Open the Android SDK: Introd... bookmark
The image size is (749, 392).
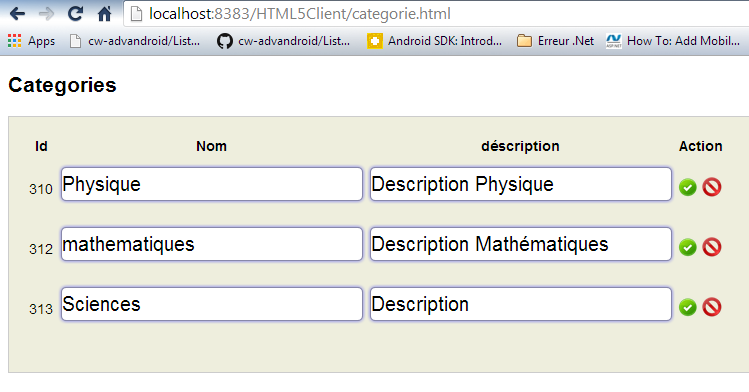click(435, 41)
